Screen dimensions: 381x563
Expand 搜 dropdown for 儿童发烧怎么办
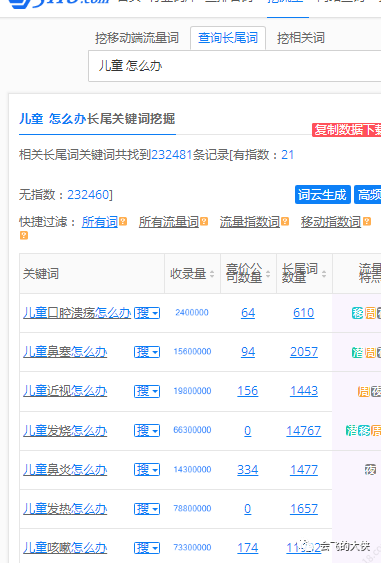(x=147, y=431)
